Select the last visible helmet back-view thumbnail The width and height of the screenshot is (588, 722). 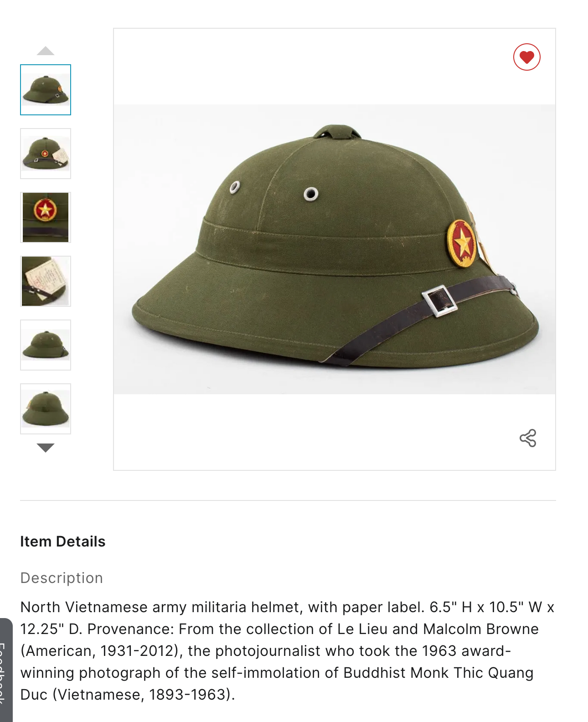click(x=46, y=409)
